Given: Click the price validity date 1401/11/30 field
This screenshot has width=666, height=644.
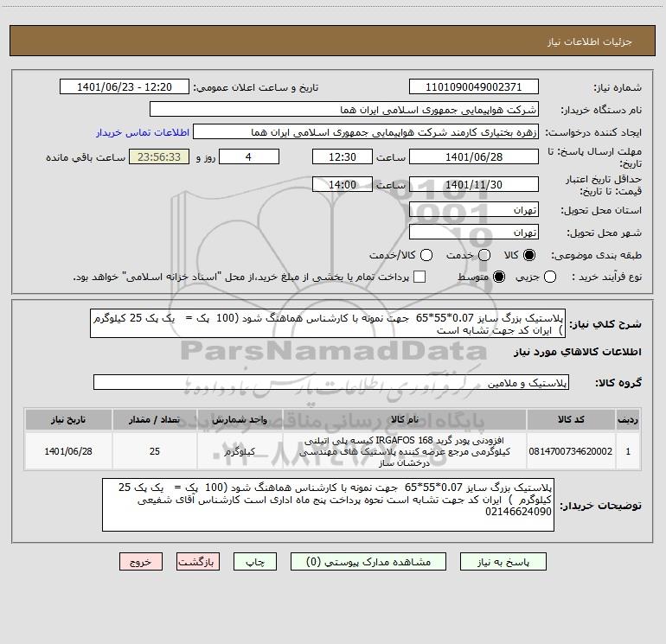Looking at the screenshot, I should pyautogui.click(x=474, y=184).
